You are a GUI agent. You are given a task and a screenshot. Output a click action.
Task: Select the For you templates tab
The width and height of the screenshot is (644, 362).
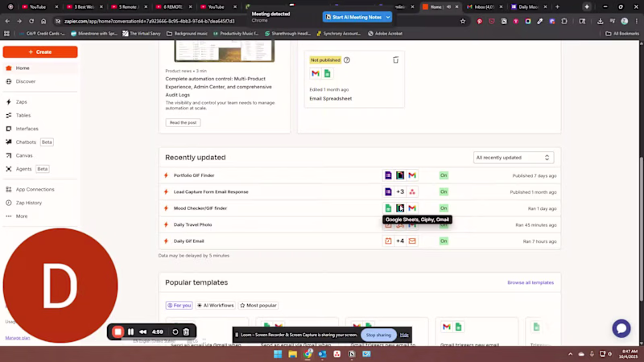pyautogui.click(x=179, y=306)
